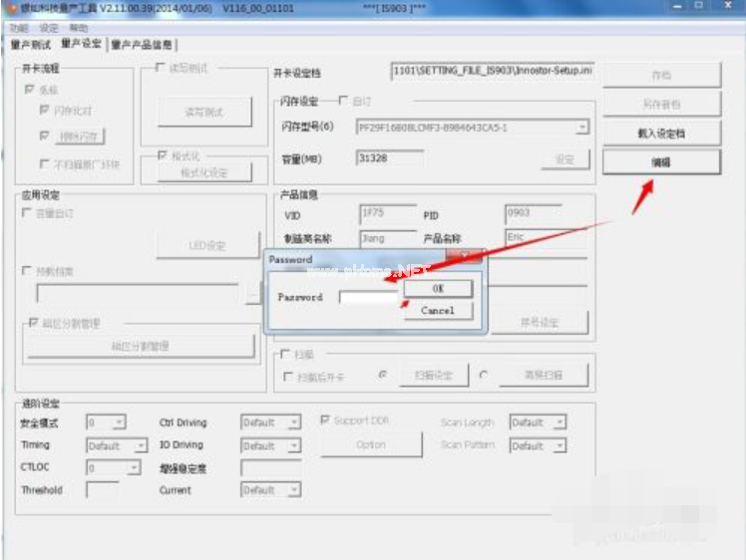746x560 pixels.
Task: Open the 功能 menu
Action: point(19,29)
